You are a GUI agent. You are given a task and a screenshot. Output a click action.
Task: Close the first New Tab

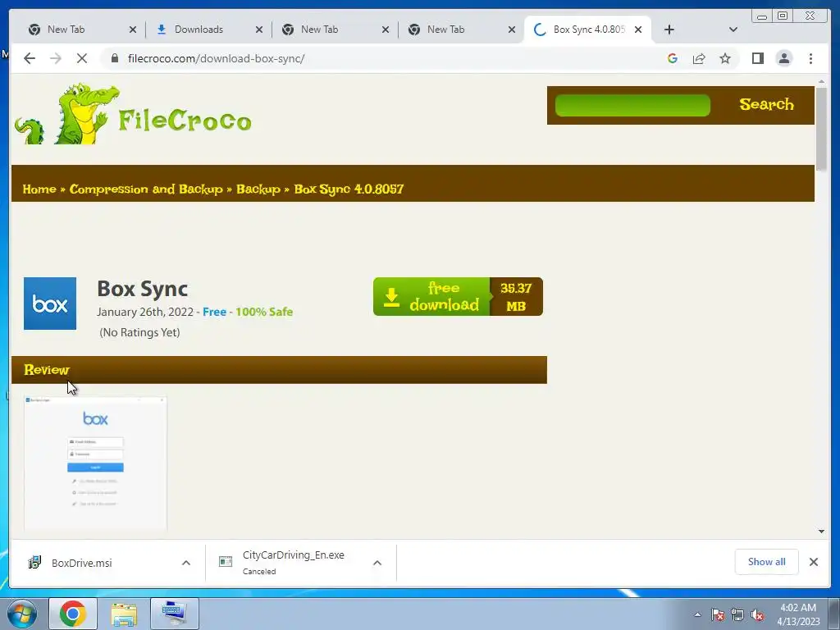(x=133, y=30)
